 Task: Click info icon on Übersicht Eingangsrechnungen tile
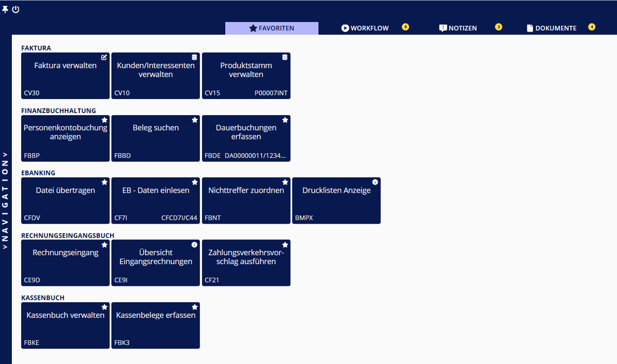coord(194,245)
